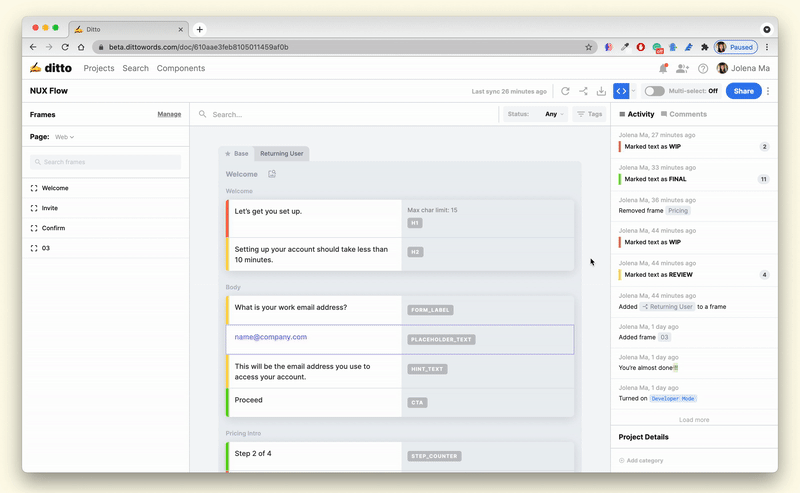
Task: Click the Confirm frame icon in sidebar
Action: (x=34, y=228)
